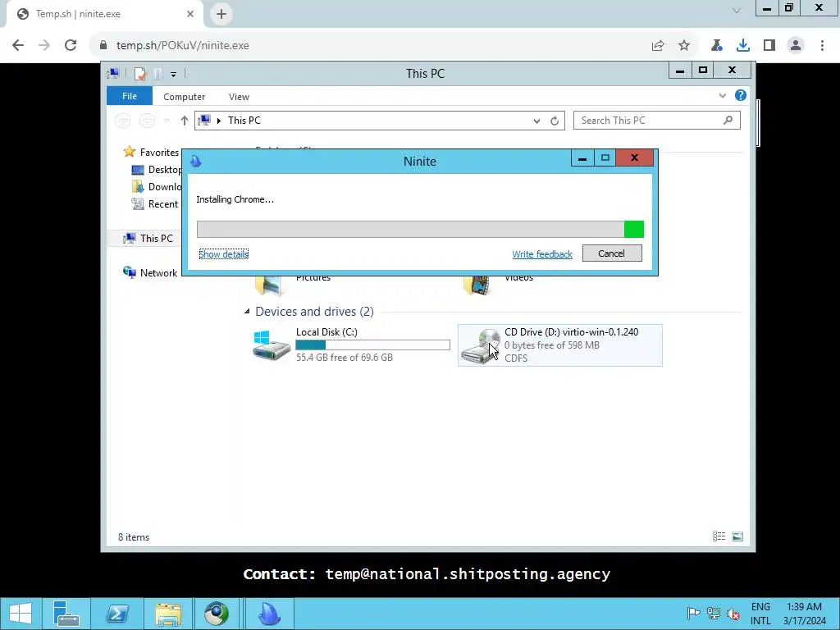Open the View ribbon tab
The height and width of the screenshot is (630, 840).
[239, 97]
